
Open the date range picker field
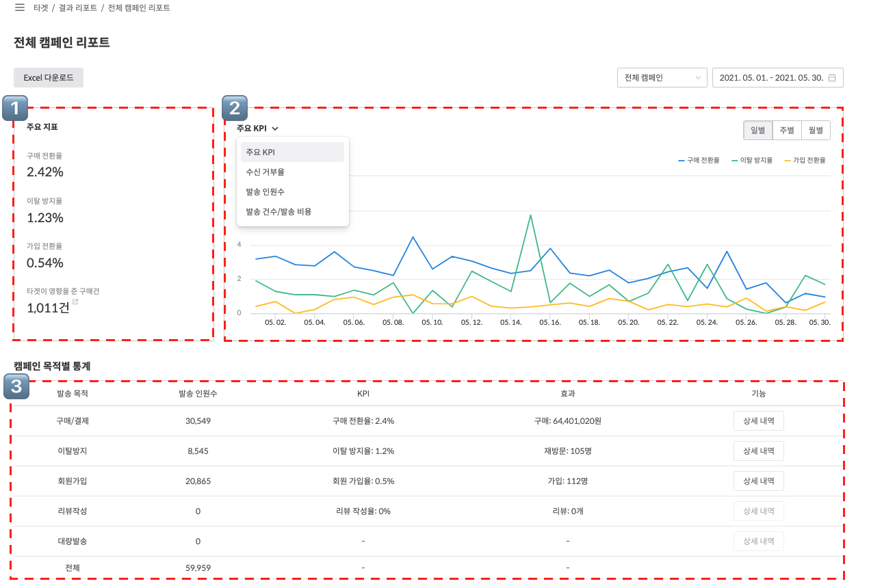tap(773, 78)
